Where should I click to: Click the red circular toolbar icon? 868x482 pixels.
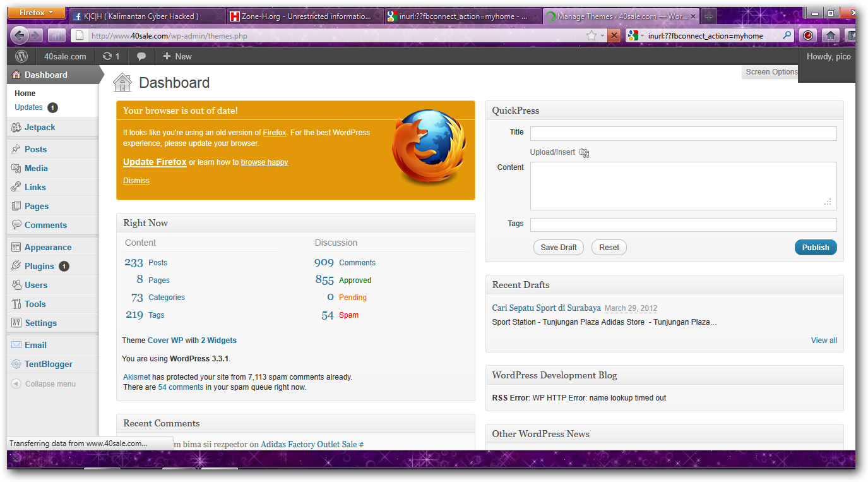(x=807, y=36)
